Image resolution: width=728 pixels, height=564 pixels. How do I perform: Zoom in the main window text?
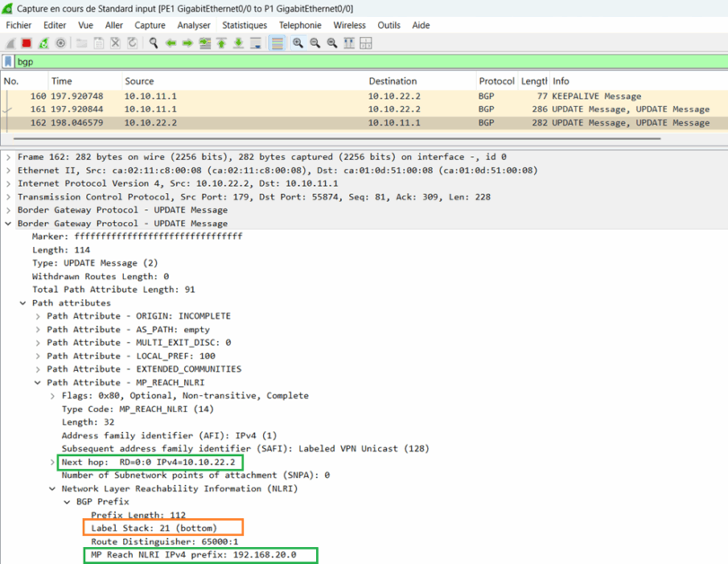(x=298, y=43)
